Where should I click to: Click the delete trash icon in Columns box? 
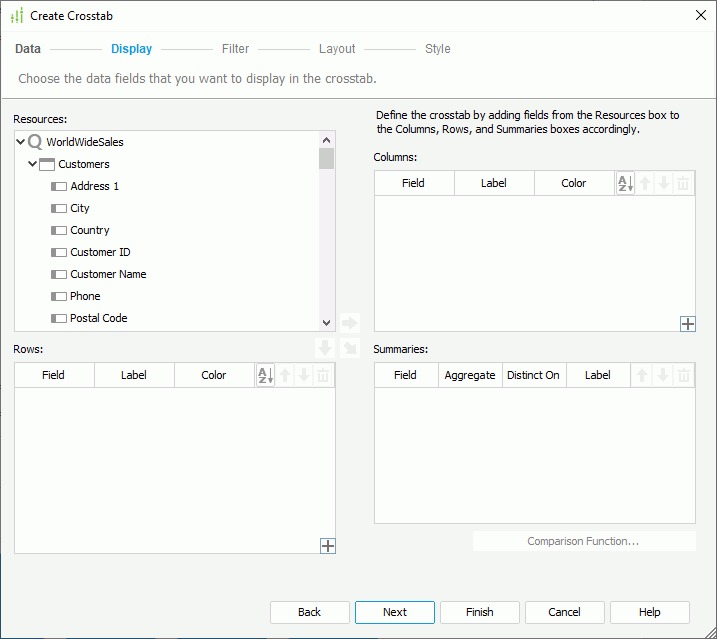pyautogui.click(x=683, y=183)
